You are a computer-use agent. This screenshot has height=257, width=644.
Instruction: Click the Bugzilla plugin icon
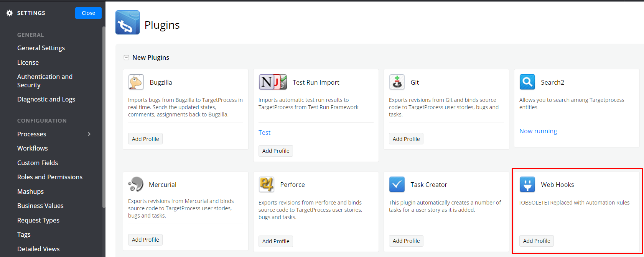[x=136, y=82]
